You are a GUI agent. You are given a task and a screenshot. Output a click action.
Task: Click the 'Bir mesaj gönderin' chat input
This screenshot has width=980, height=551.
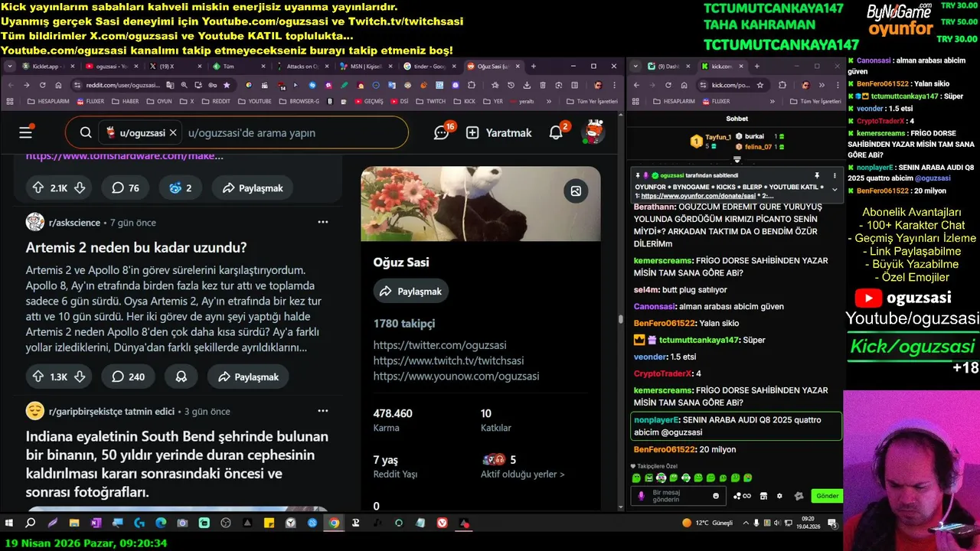click(x=677, y=496)
